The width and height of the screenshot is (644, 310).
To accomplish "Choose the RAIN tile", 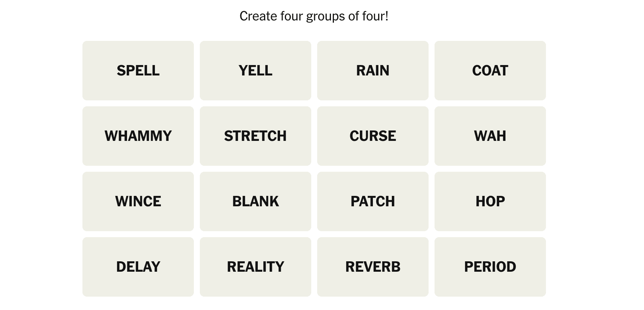I will [373, 71].
